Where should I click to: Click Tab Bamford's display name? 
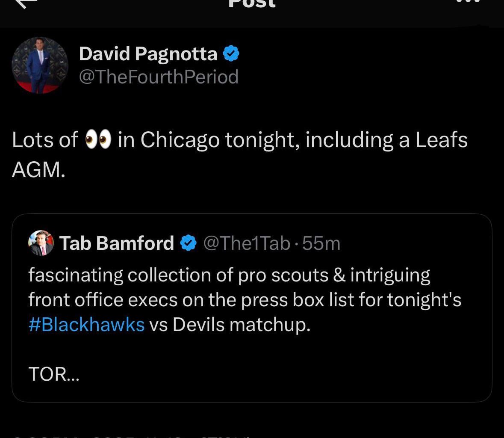pos(115,243)
